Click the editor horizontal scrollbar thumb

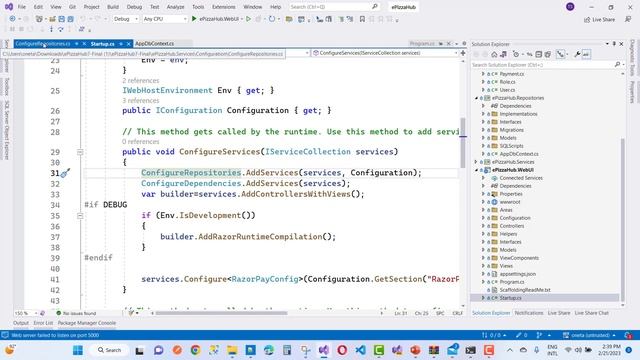221,313
